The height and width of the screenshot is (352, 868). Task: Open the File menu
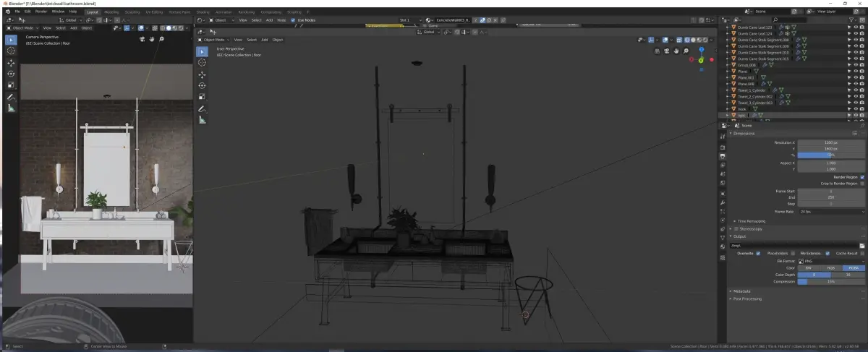[x=17, y=12]
